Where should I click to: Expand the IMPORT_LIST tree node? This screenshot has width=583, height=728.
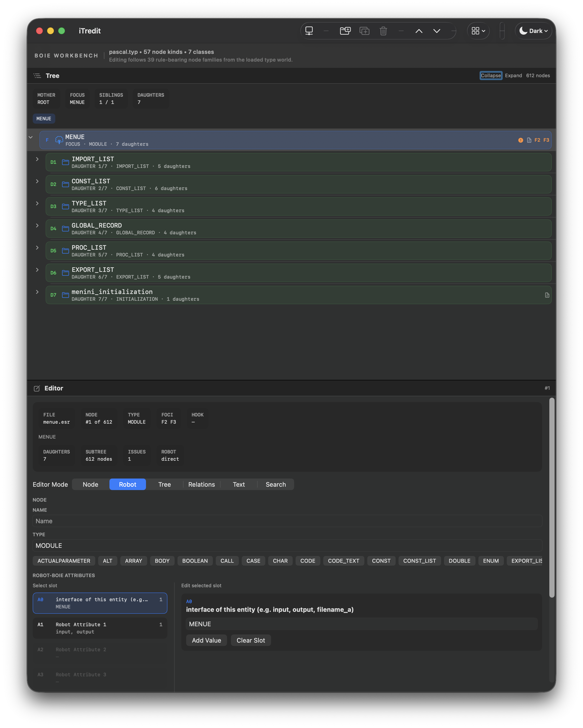pyautogui.click(x=37, y=159)
